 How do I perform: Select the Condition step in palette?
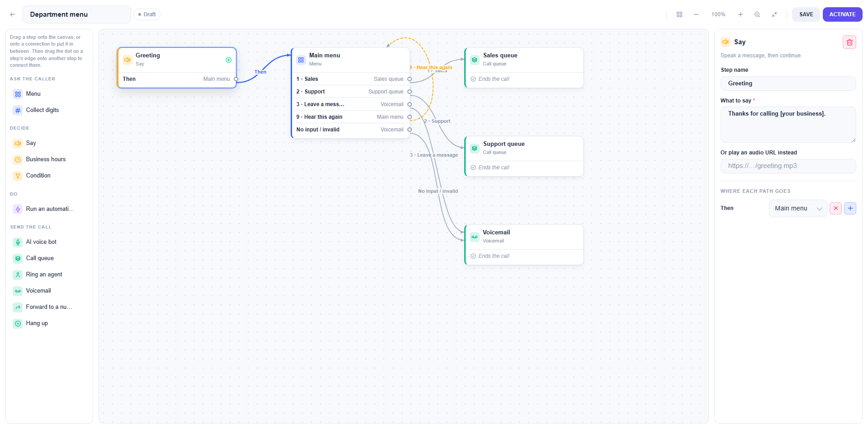(x=49, y=176)
